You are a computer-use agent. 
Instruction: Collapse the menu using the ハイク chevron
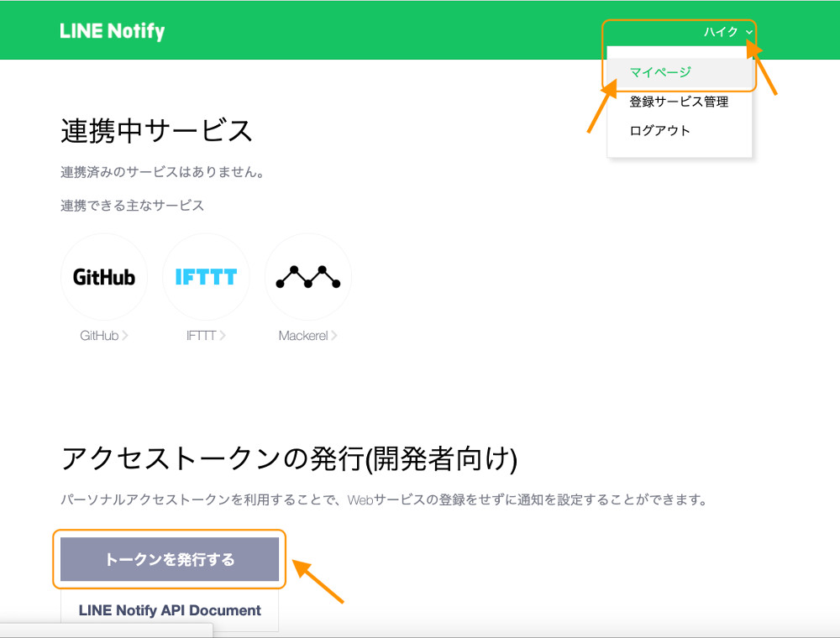pos(749,33)
